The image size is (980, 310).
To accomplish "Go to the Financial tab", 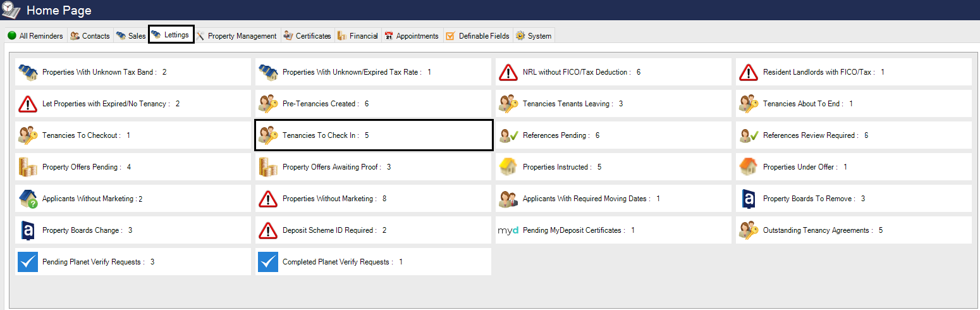I will tap(358, 36).
